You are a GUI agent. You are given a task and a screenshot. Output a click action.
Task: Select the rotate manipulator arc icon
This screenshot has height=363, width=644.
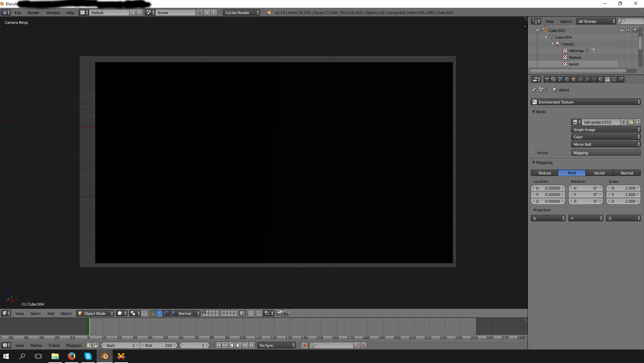[x=166, y=313]
